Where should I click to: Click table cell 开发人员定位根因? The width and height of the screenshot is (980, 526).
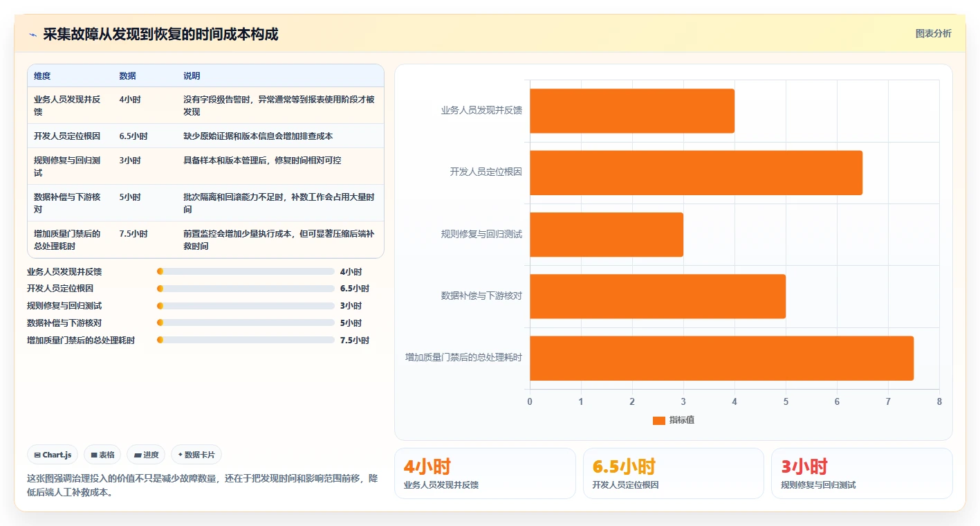[x=70, y=136]
